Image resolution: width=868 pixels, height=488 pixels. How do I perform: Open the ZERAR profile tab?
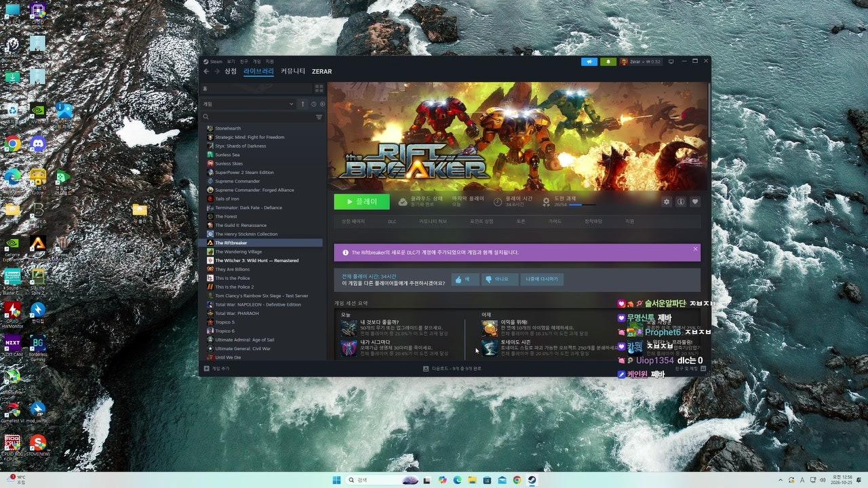[x=321, y=71]
